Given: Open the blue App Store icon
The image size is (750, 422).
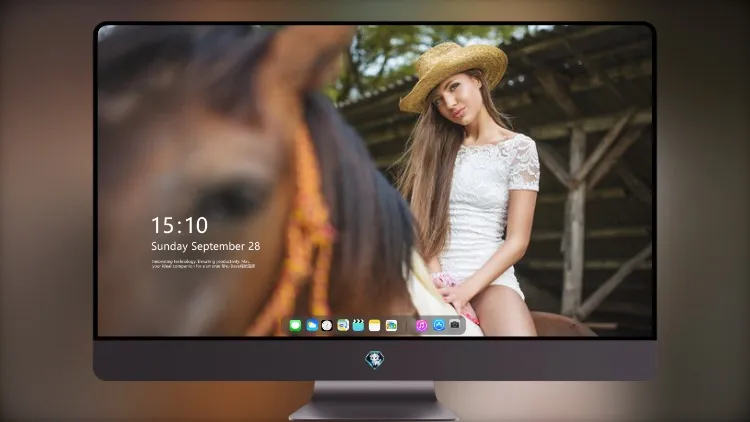Looking at the screenshot, I should click(x=439, y=325).
